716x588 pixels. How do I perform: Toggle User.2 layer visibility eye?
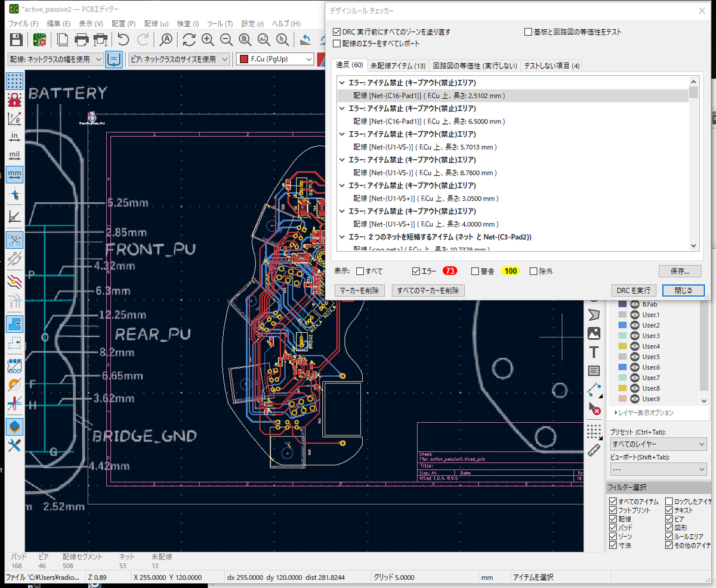(x=635, y=325)
